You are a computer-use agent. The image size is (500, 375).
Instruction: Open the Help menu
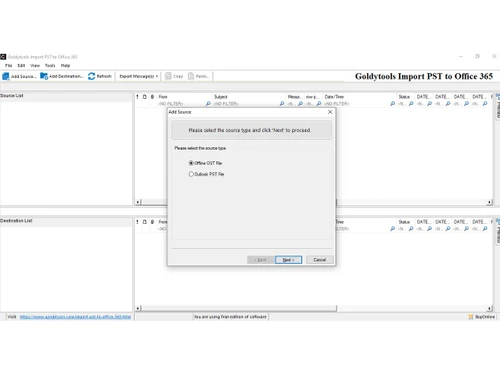tap(65, 66)
